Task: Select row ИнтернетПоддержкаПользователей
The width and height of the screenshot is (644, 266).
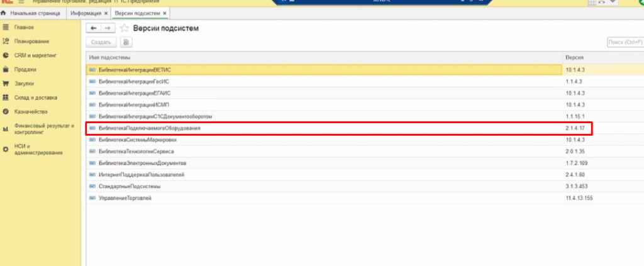Action: [x=365, y=175]
